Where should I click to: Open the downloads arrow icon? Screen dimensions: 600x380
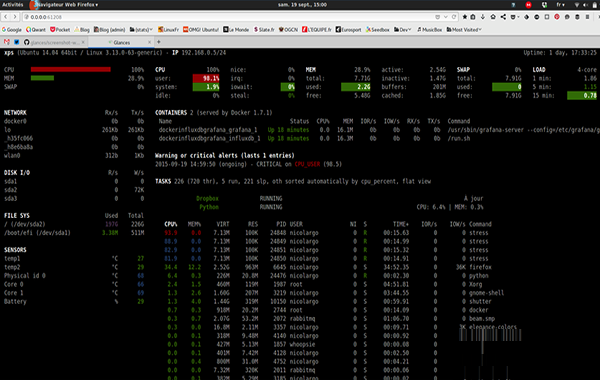[483, 17]
